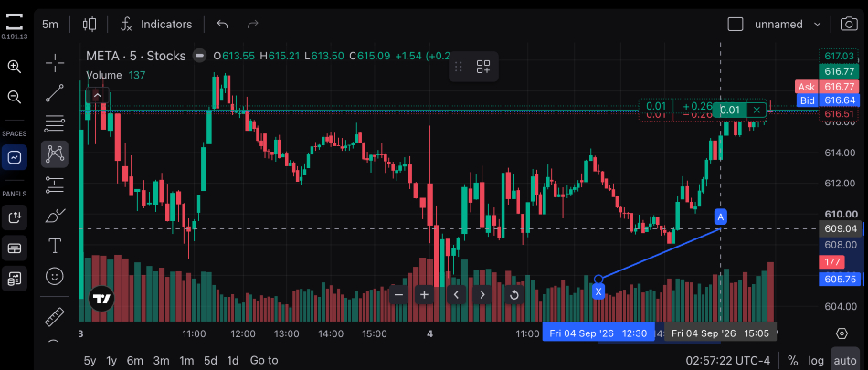
Task: Select the 5d date range
Action: pyautogui.click(x=210, y=361)
